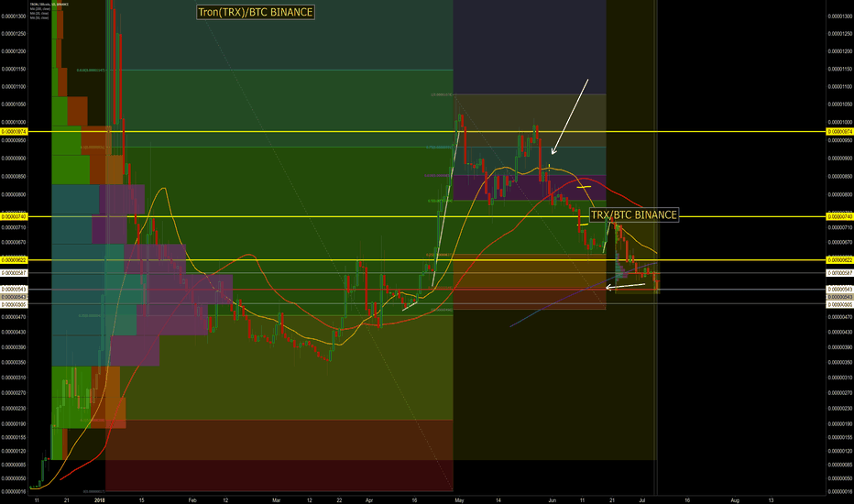Click the 13 date label after Aug
854x504 pixels.
coord(771,499)
